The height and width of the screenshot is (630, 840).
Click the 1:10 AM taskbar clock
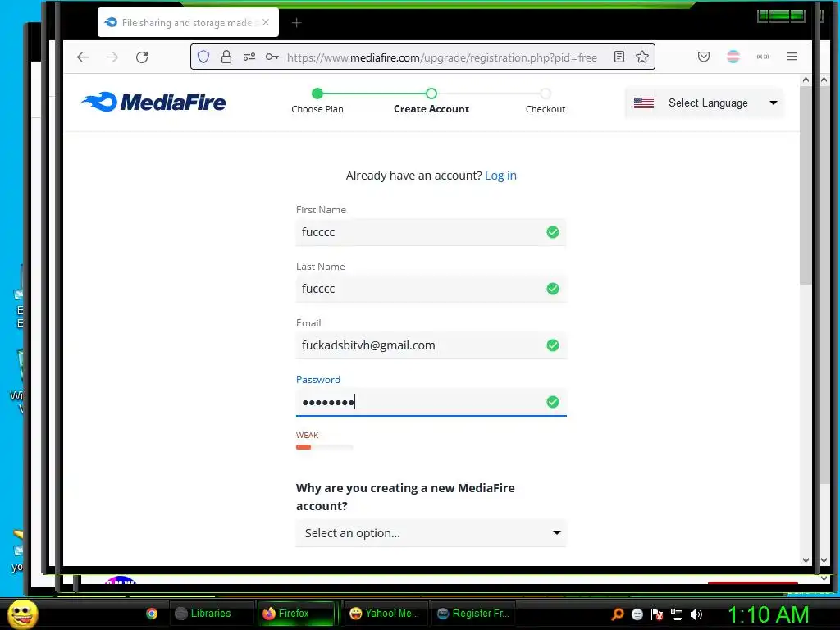tap(768, 614)
